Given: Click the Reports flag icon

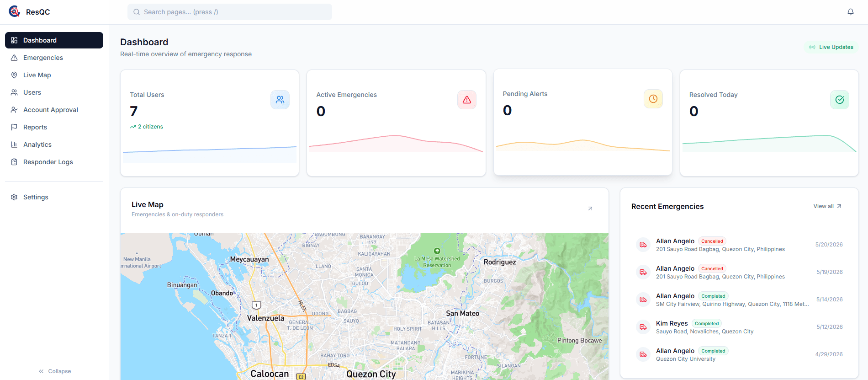Looking at the screenshot, I should tap(14, 127).
